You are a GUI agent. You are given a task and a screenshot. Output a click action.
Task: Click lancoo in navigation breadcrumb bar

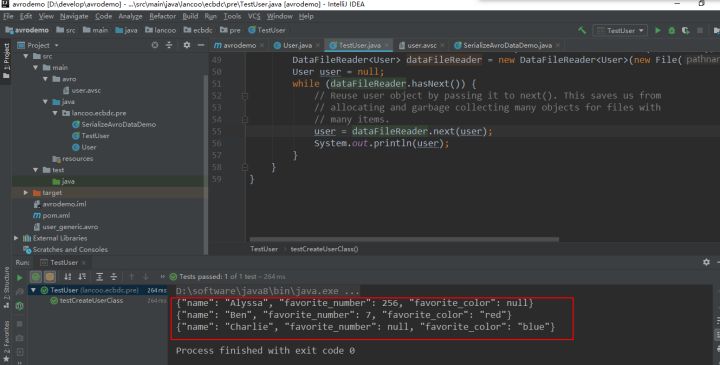[x=160, y=30]
